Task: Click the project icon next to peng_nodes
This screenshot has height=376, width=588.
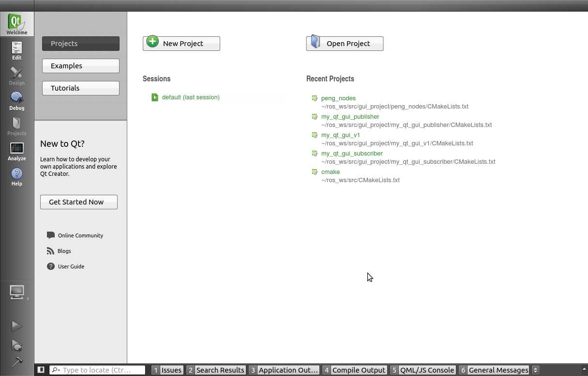Action: (x=315, y=98)
